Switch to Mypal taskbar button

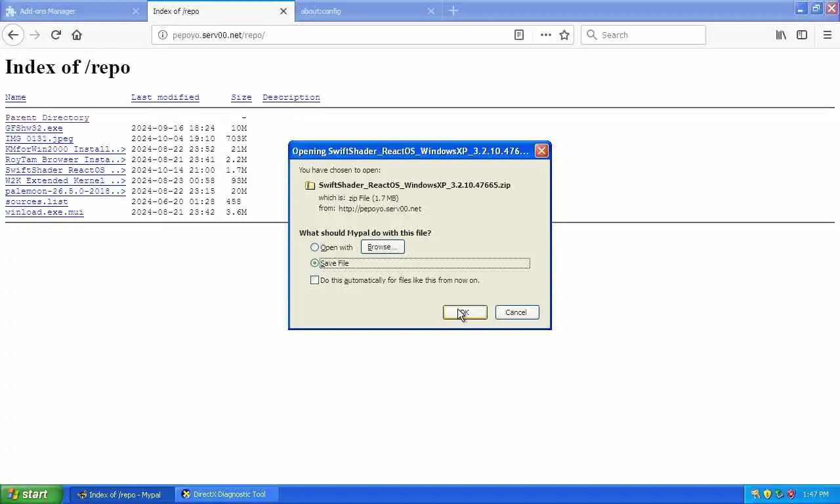121,494
